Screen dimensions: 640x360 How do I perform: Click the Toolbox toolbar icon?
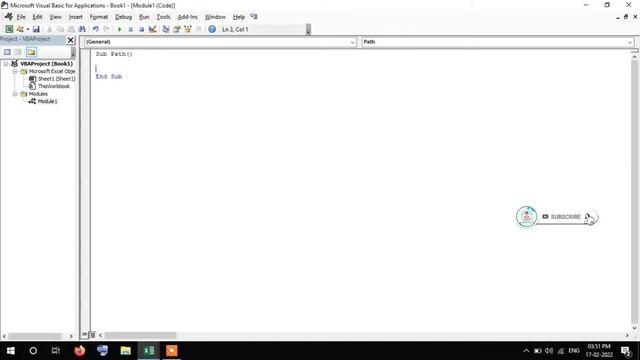point(199,29)
